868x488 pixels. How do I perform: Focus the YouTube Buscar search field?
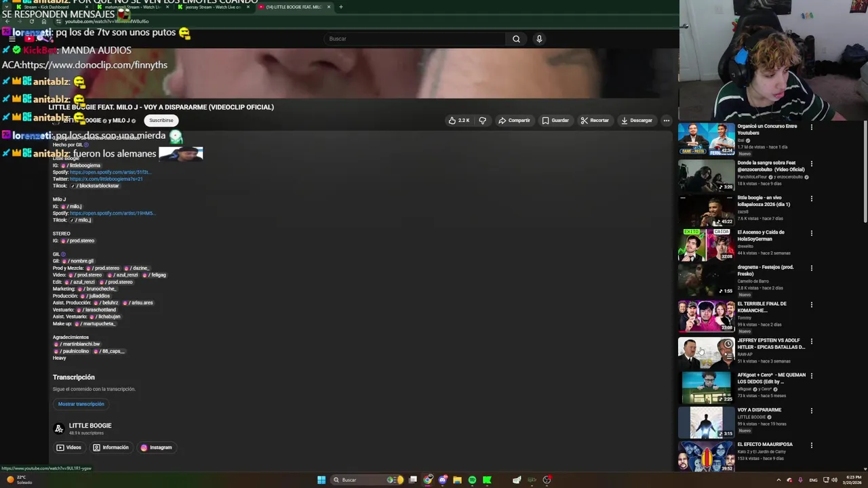click(414, 39)
